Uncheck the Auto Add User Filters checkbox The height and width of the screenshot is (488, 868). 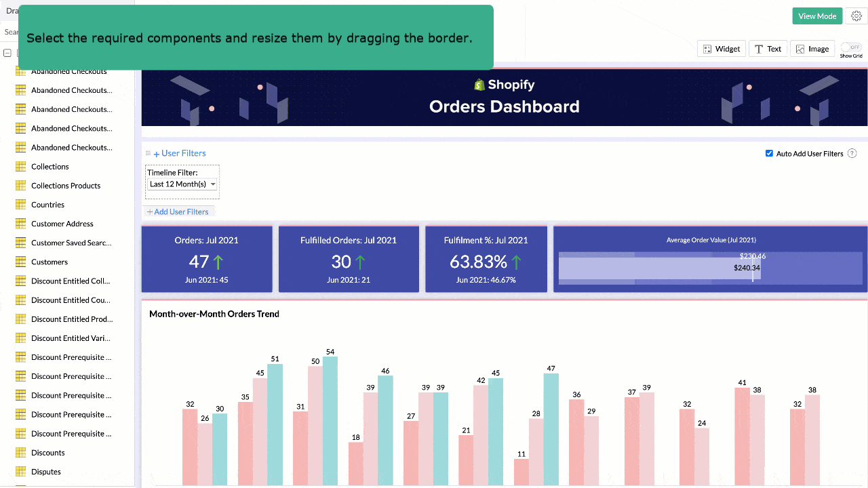(x=769, y=153)
